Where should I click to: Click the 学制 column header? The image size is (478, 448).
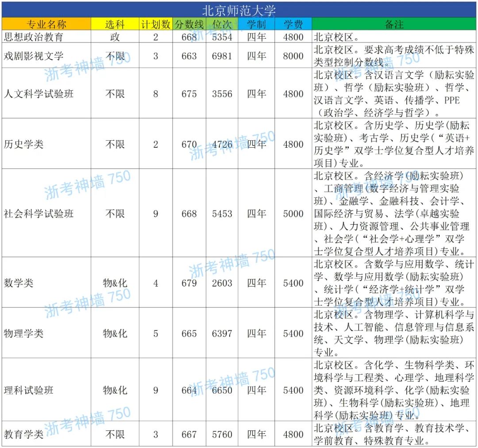point(256,24)
